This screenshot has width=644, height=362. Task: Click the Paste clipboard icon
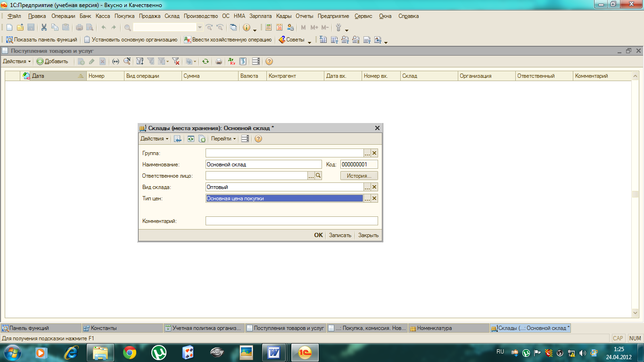point(66,27)
